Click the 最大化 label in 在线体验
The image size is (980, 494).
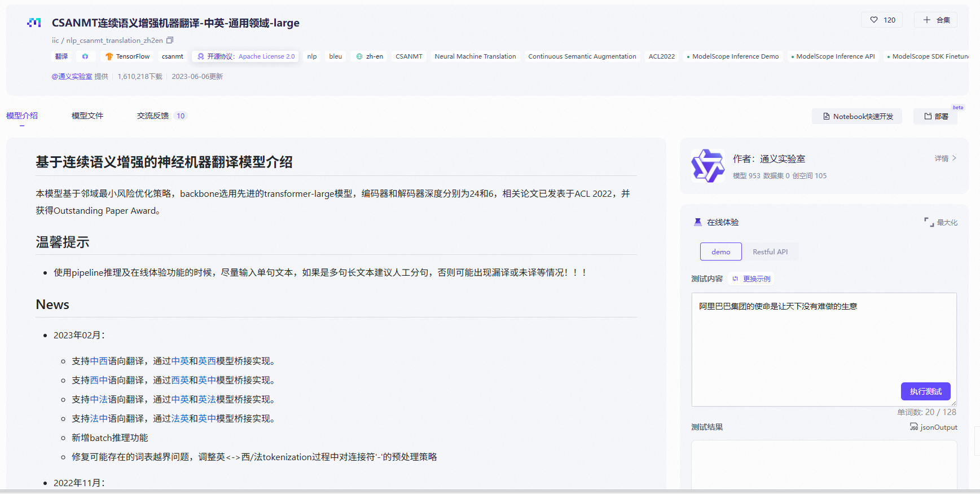click(947, 222)
